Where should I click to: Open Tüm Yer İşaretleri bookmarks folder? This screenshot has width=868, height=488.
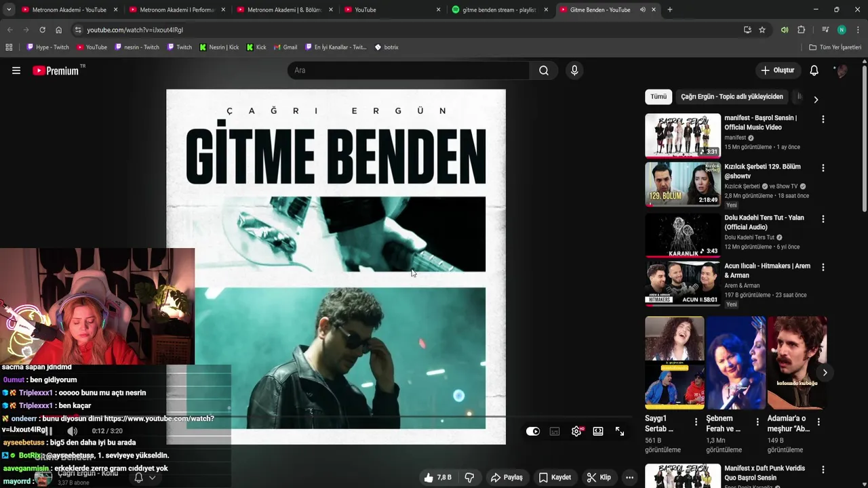tap(835, 47)
